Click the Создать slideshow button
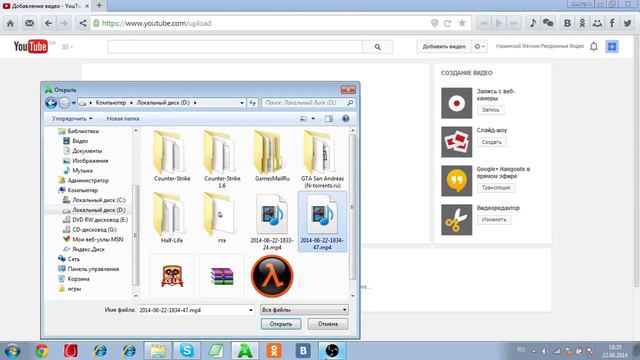This screenshot has width=640, height=360. [491, 142]
